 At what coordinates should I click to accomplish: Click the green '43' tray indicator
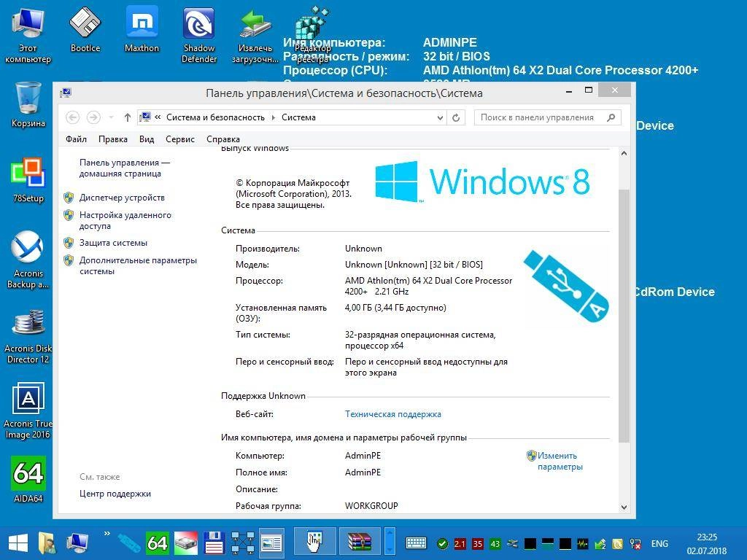pos(495,543)
